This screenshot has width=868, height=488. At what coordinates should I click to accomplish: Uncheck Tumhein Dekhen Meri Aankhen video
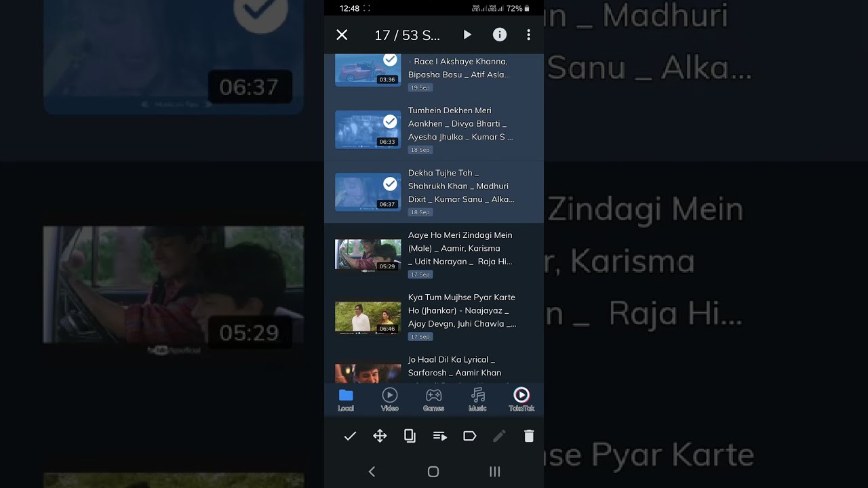pos(390,121)
